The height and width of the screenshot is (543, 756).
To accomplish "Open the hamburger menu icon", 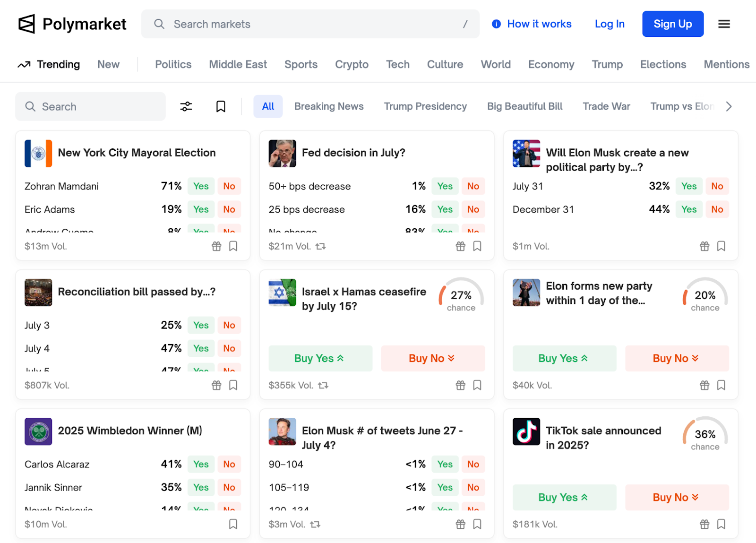I will click(x=724, y=24).
